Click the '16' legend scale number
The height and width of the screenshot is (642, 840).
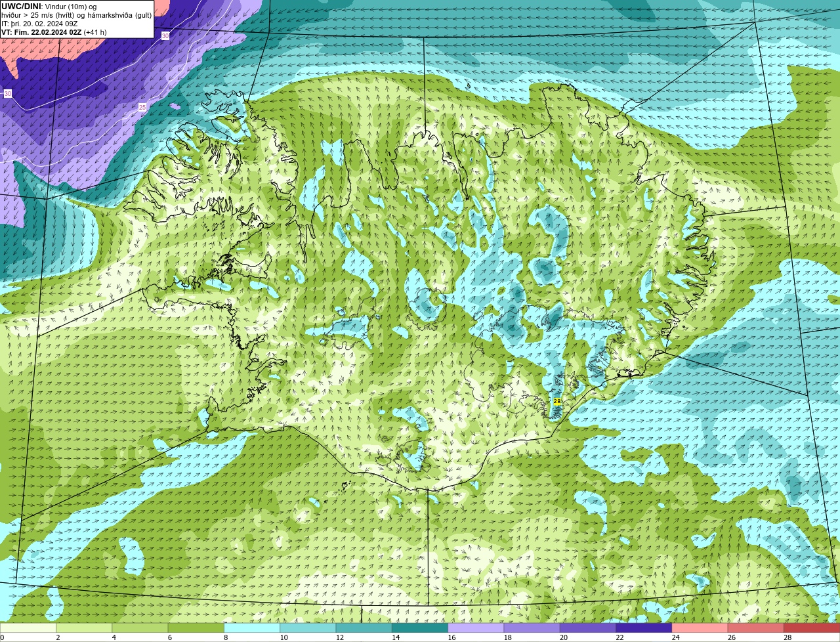click(x=451, y=637)
